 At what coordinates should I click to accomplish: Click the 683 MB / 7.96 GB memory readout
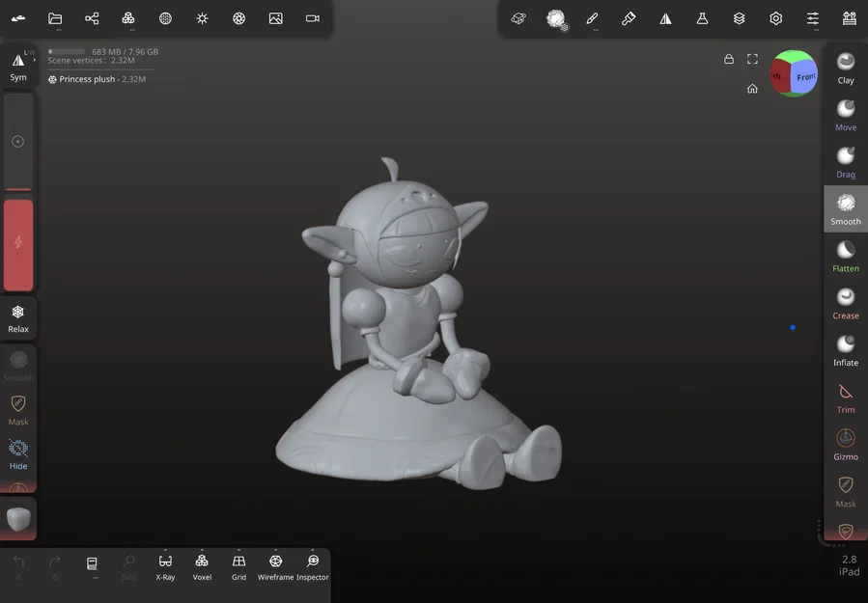point(126,51)
